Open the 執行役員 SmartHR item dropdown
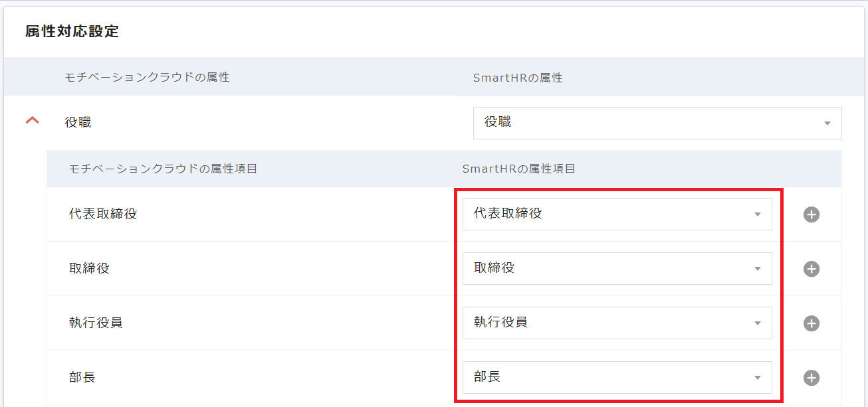The height and width of the screenshot is (407, 868). (x=617, y=323)
